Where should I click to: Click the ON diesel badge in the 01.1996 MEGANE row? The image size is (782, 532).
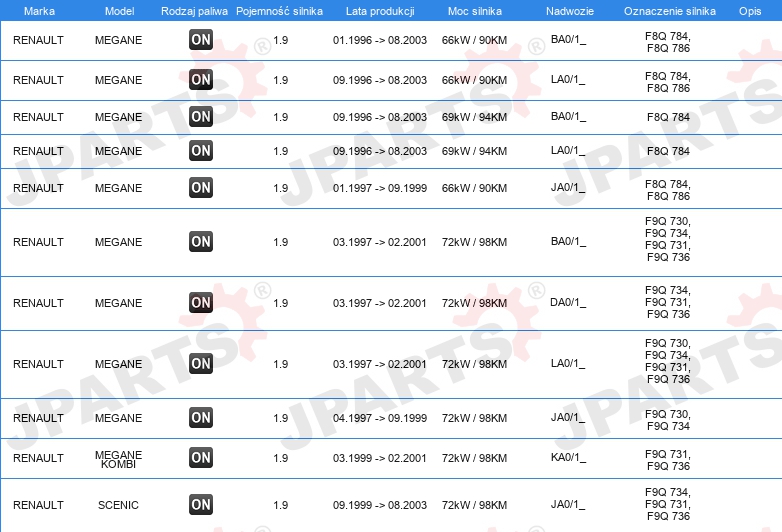[201, 40]
